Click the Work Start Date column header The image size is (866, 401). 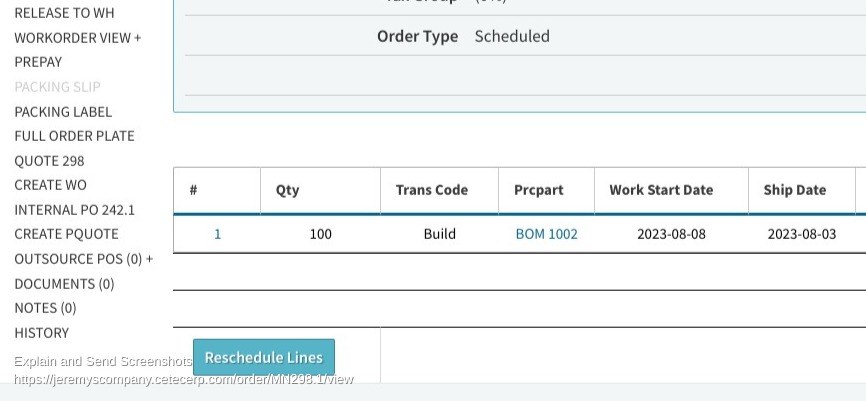(x=661, y=190)
